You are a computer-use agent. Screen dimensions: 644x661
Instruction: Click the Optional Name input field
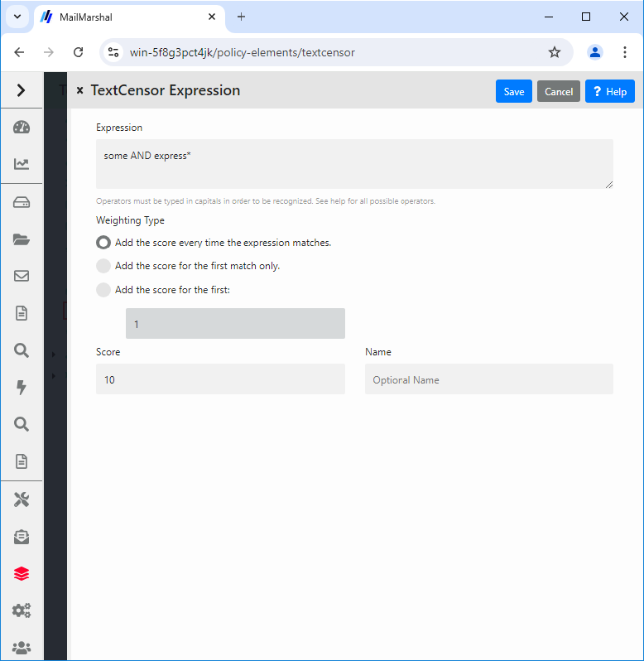489,379
